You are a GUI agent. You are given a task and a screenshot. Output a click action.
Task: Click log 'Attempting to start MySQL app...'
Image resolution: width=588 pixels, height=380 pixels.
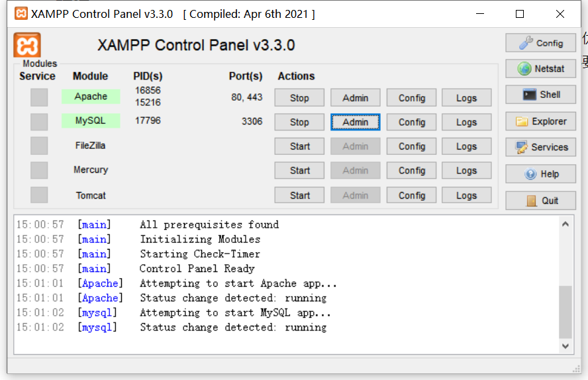click(235, 312)
